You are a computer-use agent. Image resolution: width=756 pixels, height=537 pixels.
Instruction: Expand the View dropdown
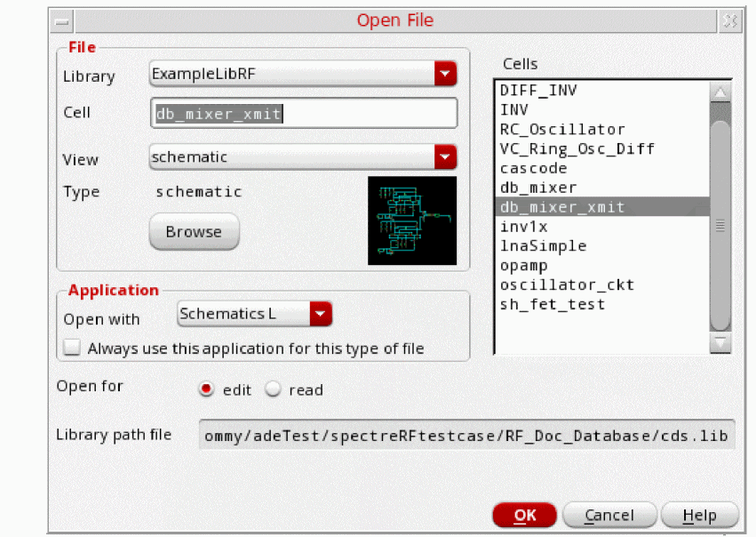click(x=445, y=157)
